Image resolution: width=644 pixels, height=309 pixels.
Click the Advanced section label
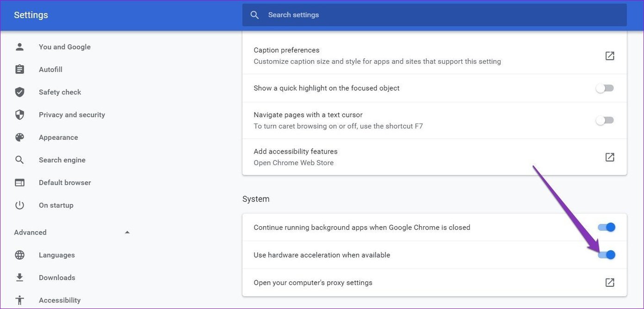tap(30, 232)
